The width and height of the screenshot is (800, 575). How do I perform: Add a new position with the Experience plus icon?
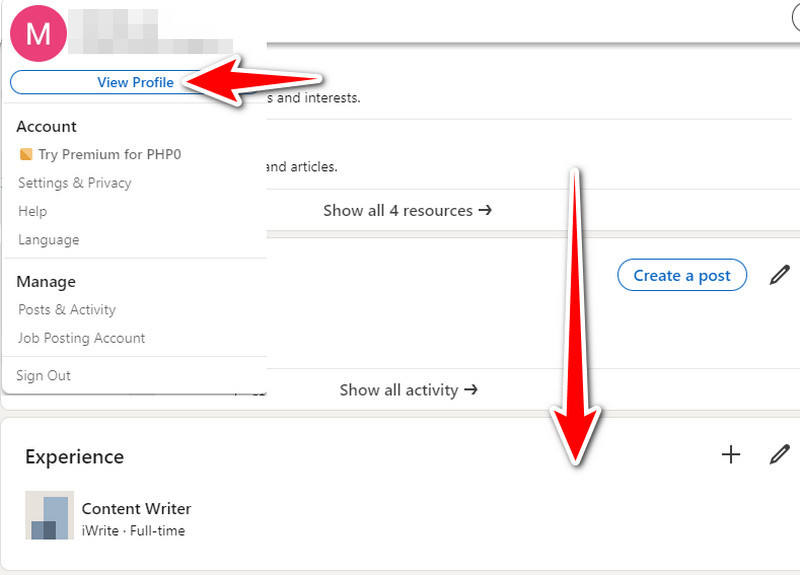pos(731,455)
